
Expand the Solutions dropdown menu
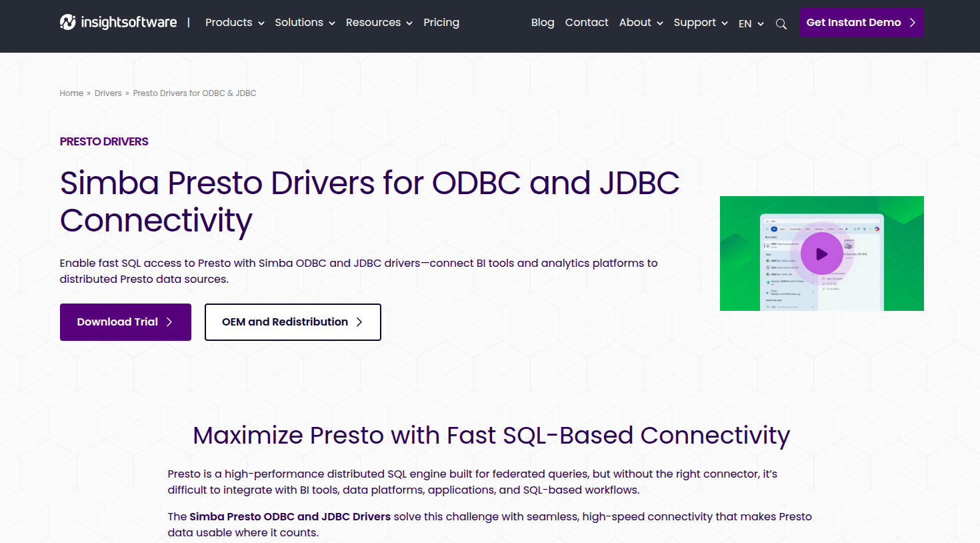click(x=305, y=23)
